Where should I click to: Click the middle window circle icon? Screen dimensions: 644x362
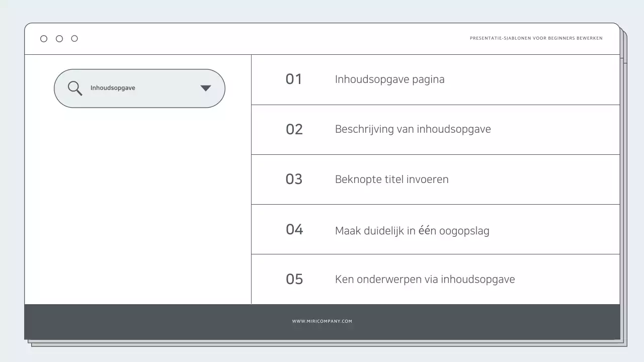click(x=59, y=38)
